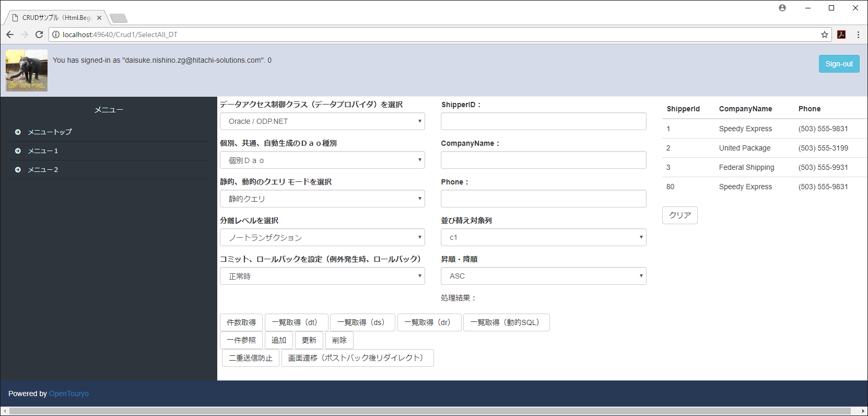Click the browser back arrow
Image resolution: width=868 pixels, height=416 pixels.
10,34
